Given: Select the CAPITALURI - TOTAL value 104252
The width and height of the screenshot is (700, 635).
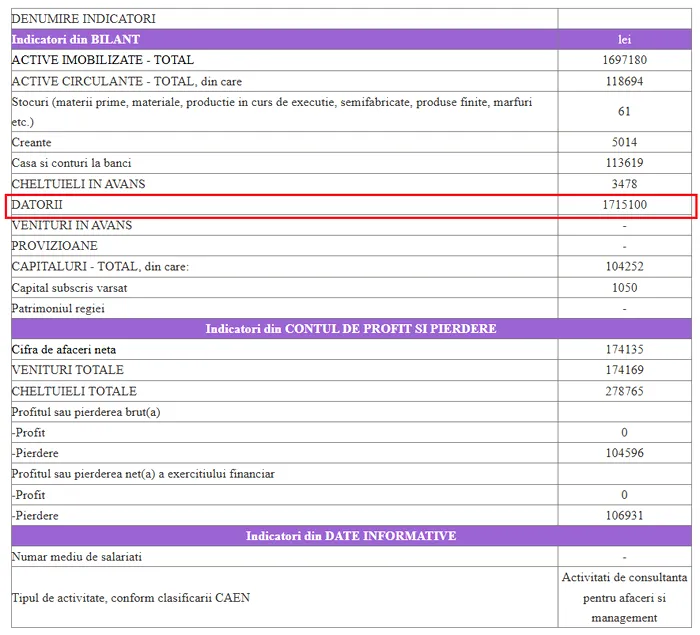Looking at the screenshot, I should [x=624, y=267].
